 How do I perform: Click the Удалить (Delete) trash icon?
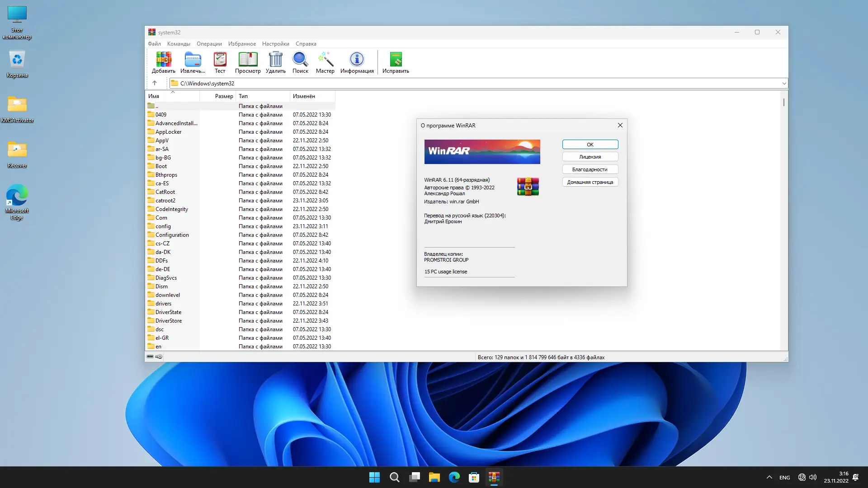coord(275,62)
